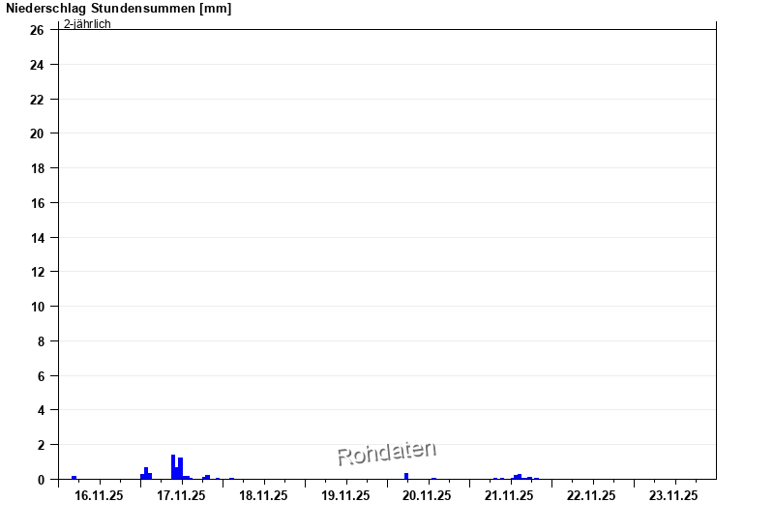
Task: Click the y-axis value 8
Action: (x=41, y=341)
